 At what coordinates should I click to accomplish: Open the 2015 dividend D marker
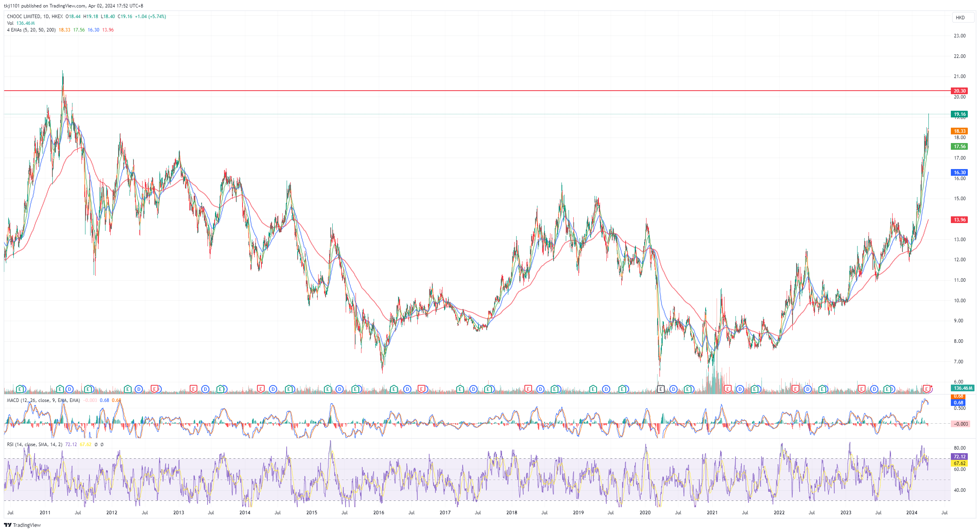(x=340, y=389)
